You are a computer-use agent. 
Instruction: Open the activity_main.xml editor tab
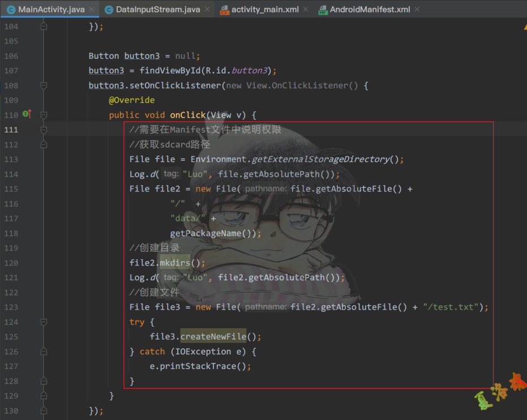[265, 10]
